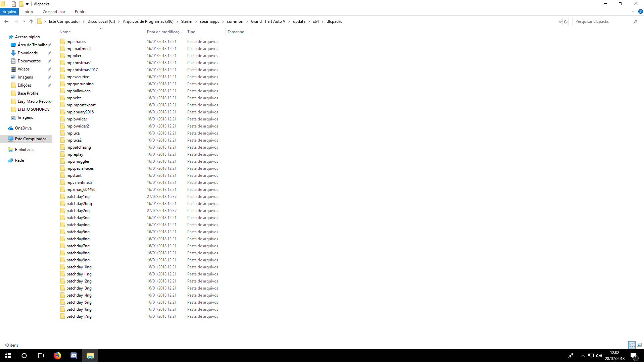Open Action Center notifications icon
The width and height of the screenshot is (644, 362).
click(x=634, y=356)
